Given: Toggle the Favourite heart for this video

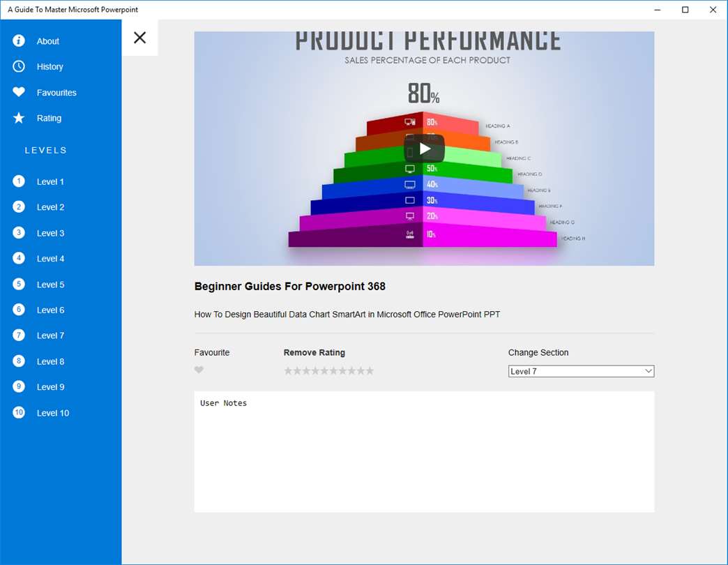Looking at the screenshot, I should [199, 370].
